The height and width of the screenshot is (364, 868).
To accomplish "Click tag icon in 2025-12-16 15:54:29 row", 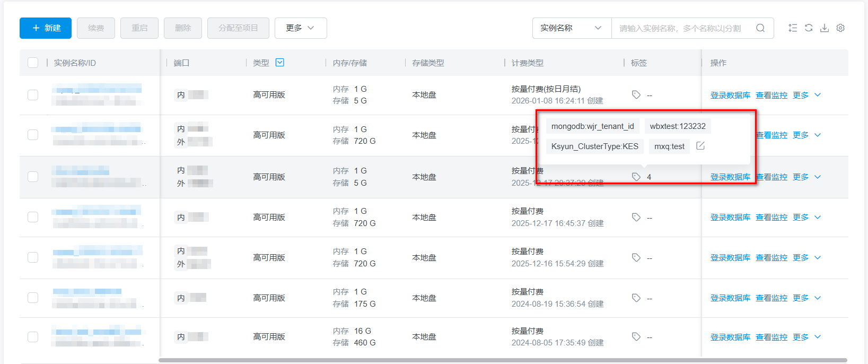I will pos(636,257).
